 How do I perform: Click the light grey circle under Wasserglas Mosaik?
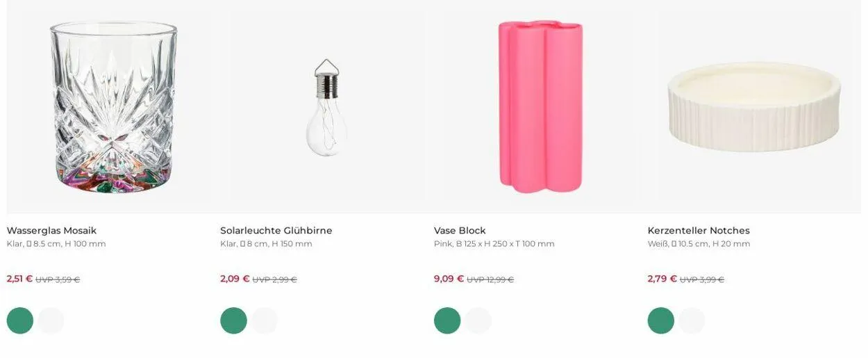[x=51, y=320]
